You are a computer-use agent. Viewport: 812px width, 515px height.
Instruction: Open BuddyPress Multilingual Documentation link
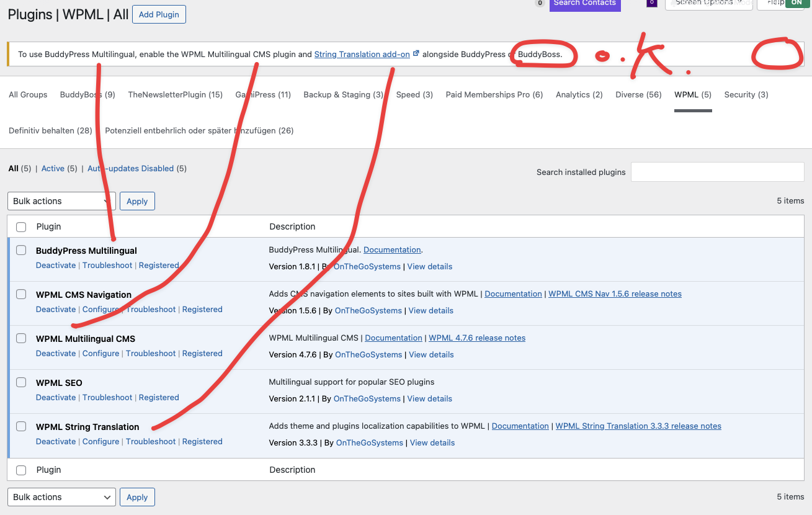click(x=392, y=249)
